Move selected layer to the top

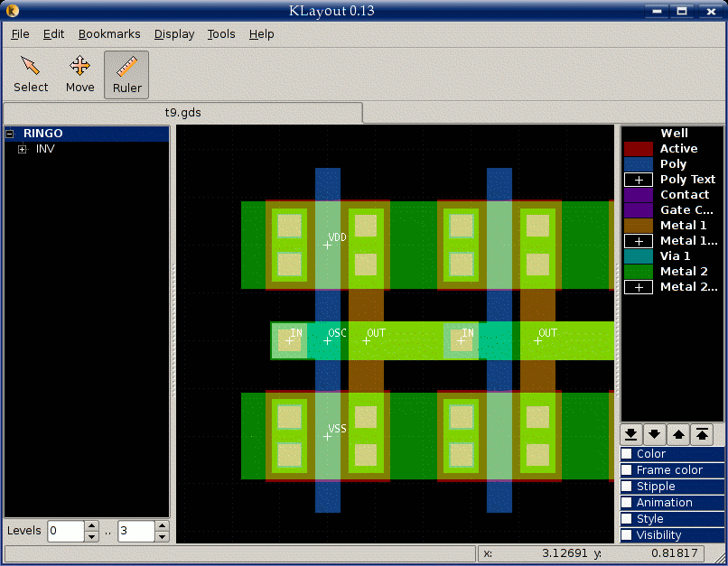tap(703, 434)
